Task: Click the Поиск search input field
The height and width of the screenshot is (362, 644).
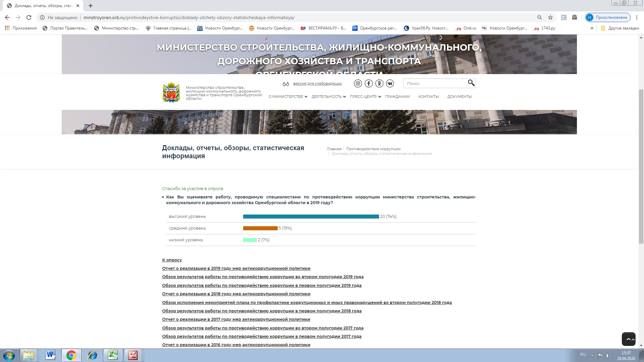Action: (x=434, y=83)
